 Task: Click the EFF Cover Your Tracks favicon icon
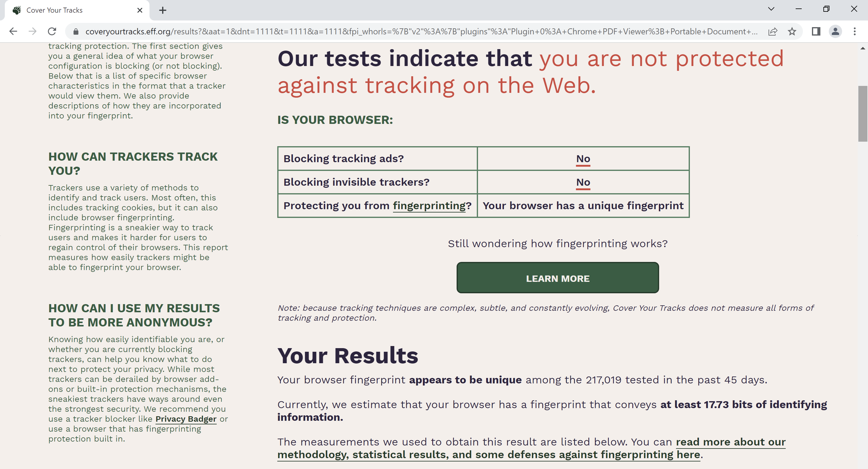pyautogui.click(x=16, y=10)
